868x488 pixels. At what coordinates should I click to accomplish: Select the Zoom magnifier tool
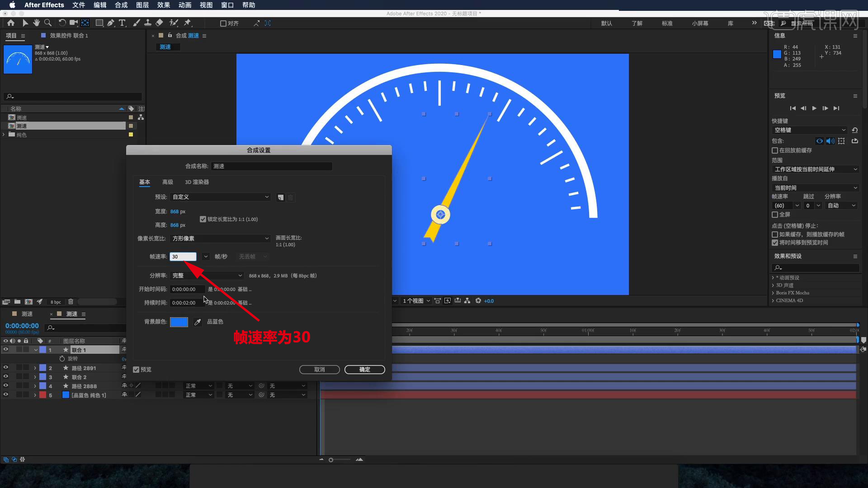[x=47, y=23]
